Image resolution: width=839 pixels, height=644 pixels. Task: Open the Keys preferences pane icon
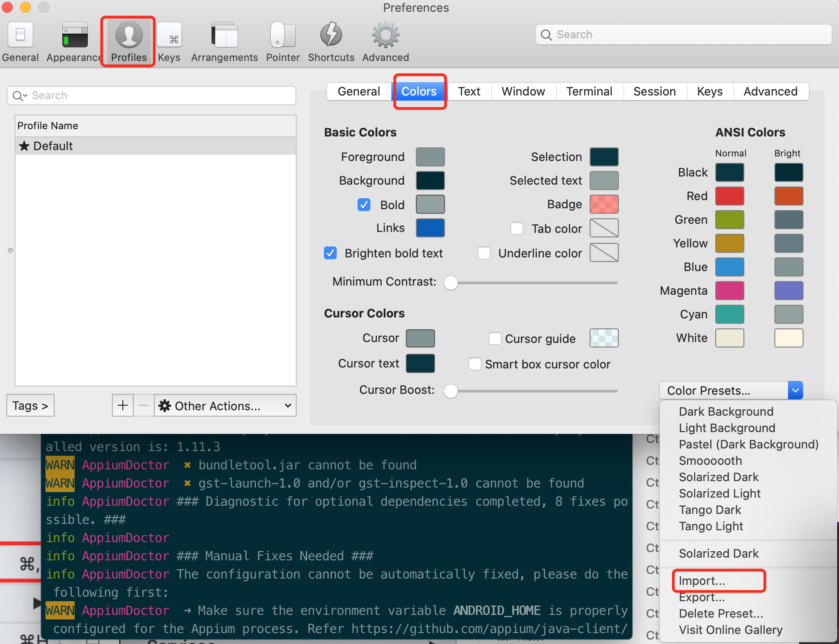(169, 35)
